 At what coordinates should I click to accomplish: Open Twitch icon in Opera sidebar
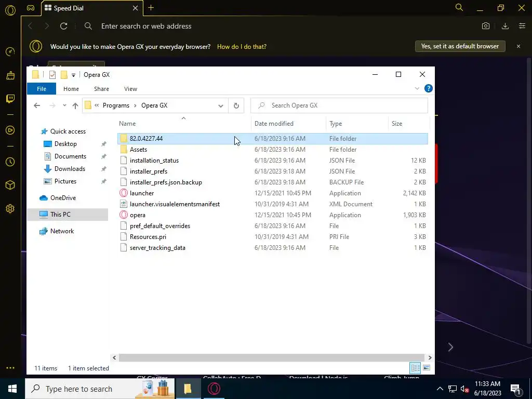(x=10, y=99)
